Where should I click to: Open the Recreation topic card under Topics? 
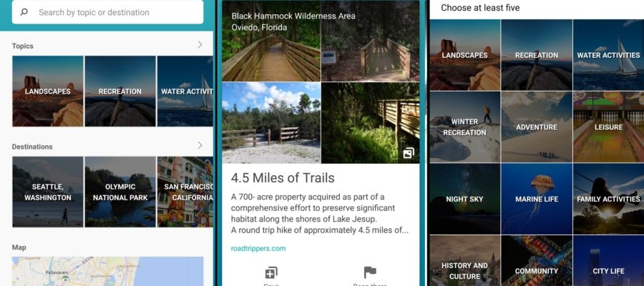click(x=120, y=91)
